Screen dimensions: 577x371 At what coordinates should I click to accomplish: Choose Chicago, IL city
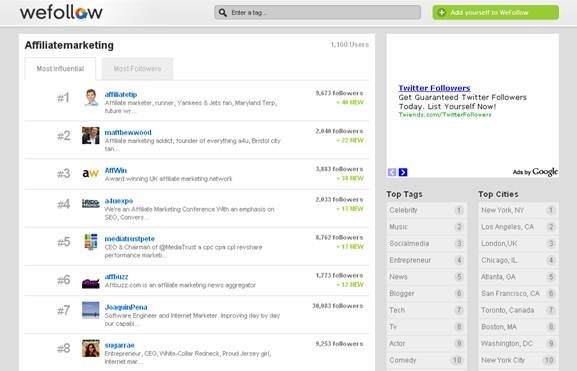[518, 260]
